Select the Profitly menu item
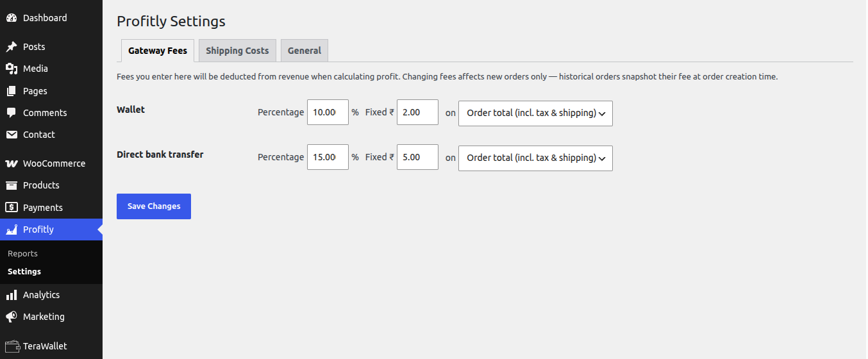 (51, 230)
